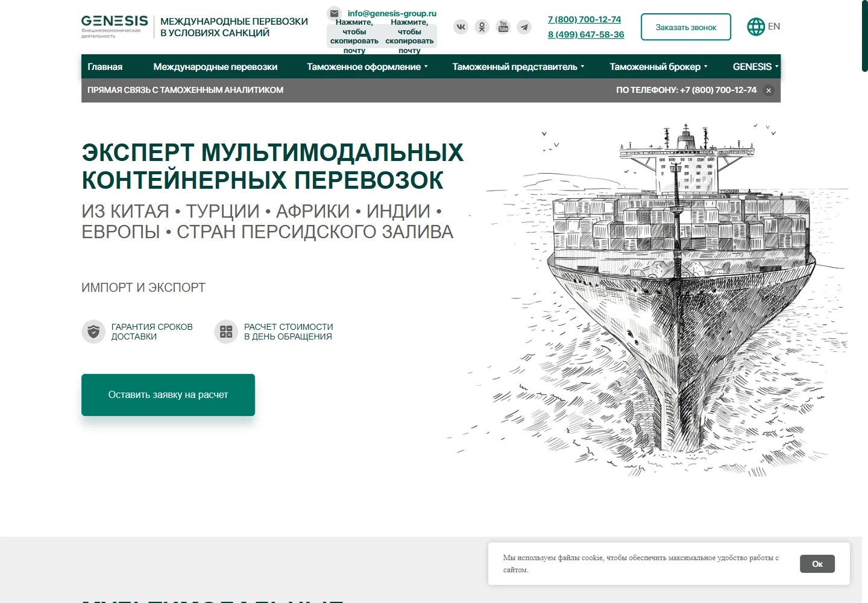Click the Заказать звонок button
This screenshot has width=868, height=603.
(x=686, y=27)
